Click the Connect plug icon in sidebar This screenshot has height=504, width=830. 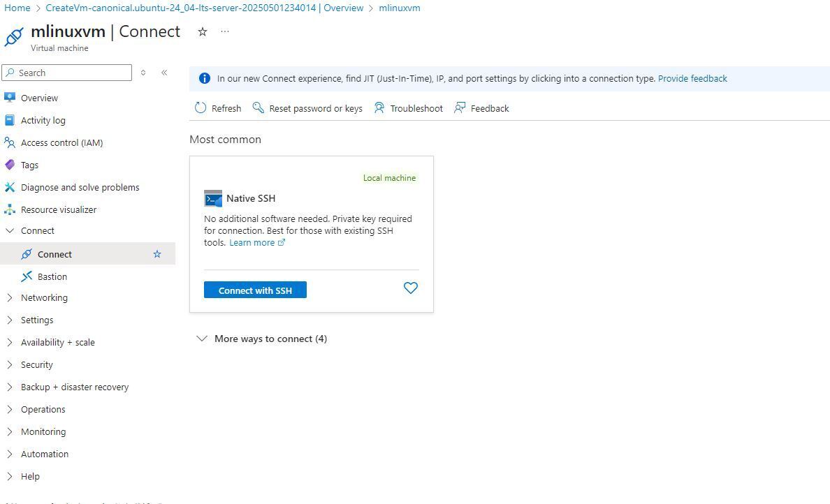[27, 254]
